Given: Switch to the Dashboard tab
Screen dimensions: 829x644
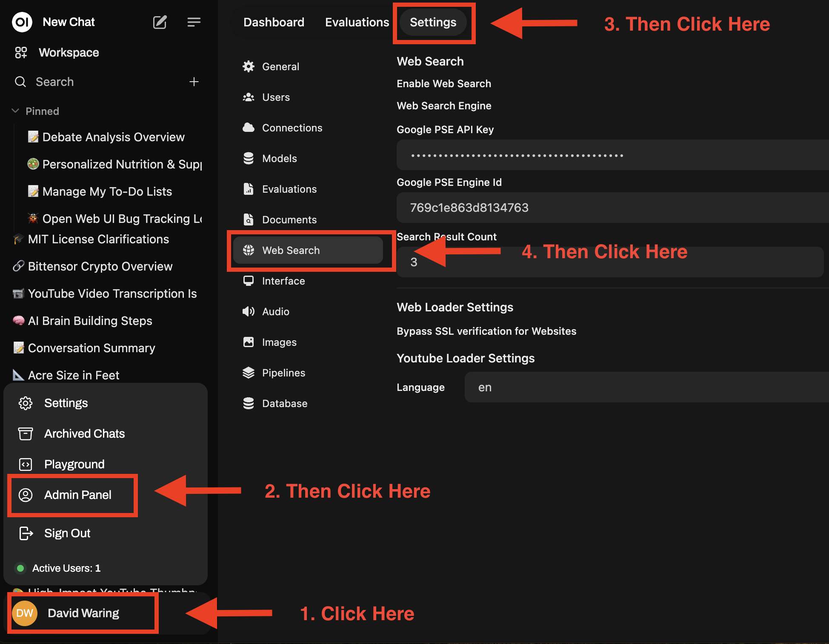Looking at the screenshot, I should [274, 22].
